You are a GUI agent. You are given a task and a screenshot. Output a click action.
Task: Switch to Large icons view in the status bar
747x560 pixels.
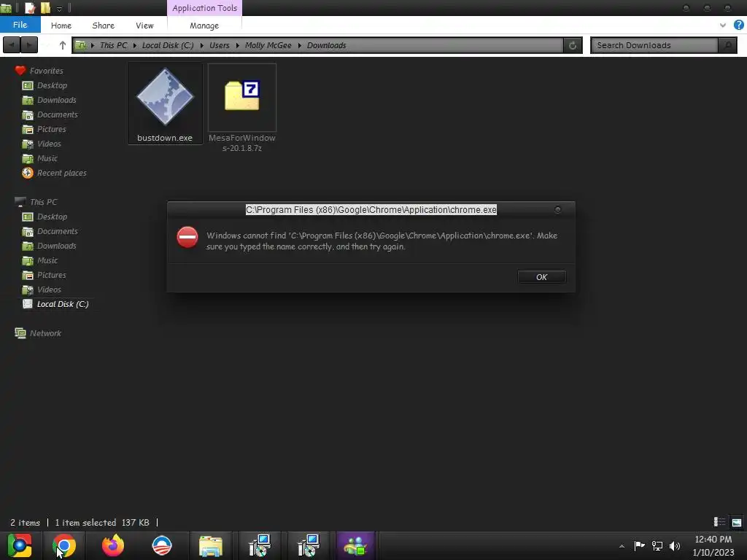pos(737,522)
